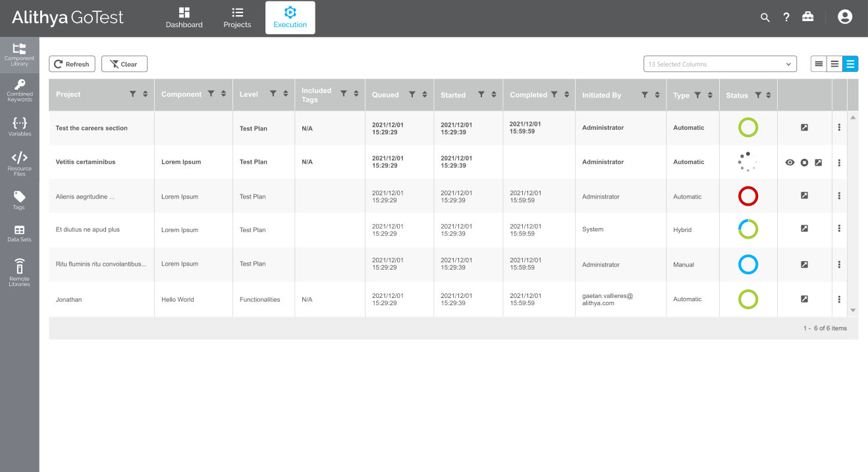Image resolution: width=868 pixels, height=472 pixels.
Task: Open the Tags panel
Action: (19, 198)
